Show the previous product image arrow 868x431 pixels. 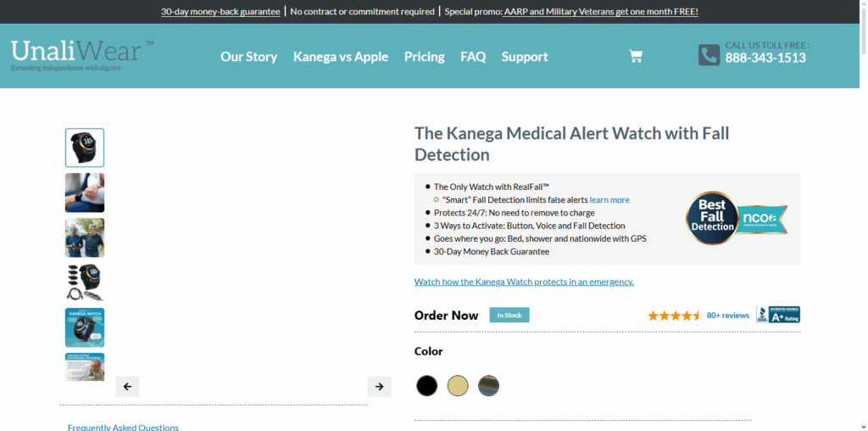(127, 387)
